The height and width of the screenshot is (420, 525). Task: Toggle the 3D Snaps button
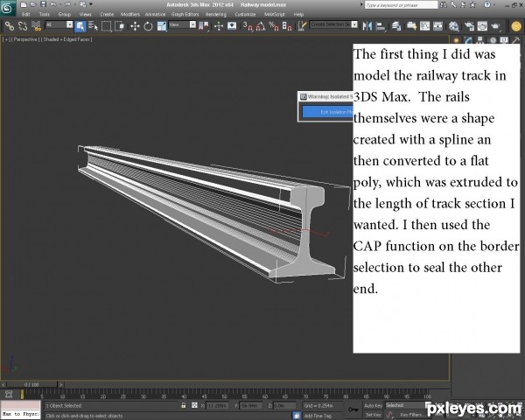click(x=248, y=26)
